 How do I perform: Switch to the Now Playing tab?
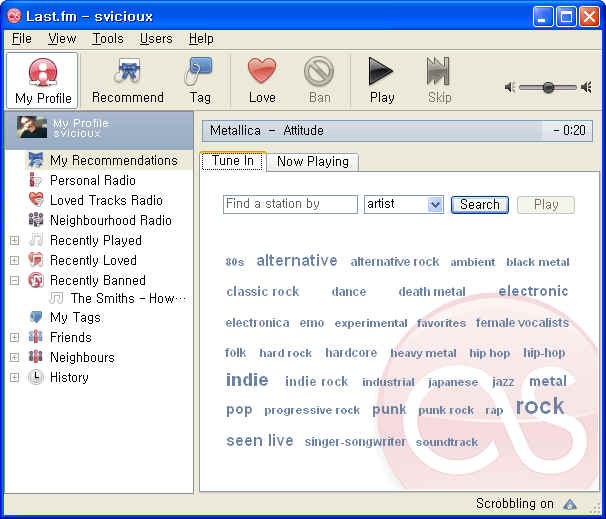tap(312, 161)
